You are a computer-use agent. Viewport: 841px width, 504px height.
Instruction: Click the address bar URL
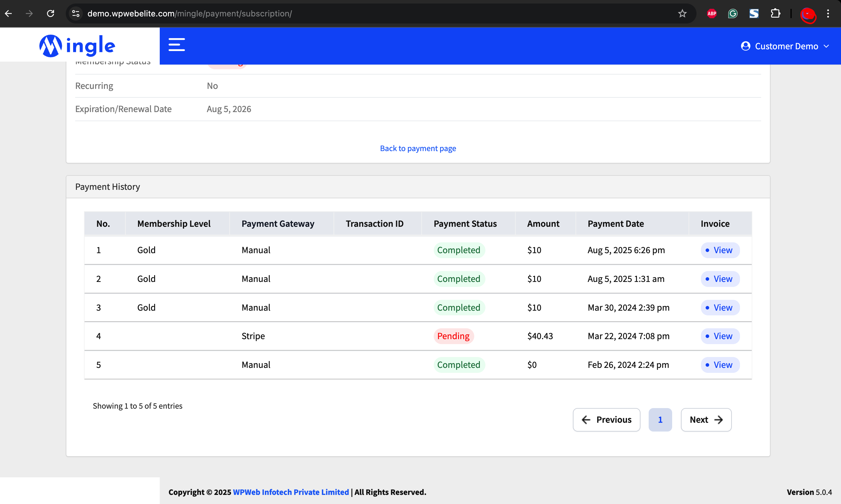(x=189, y=13)
